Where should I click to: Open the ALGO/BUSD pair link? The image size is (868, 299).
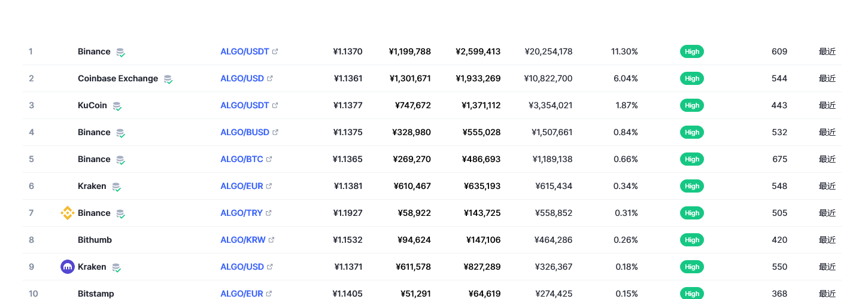pos(245,132)
